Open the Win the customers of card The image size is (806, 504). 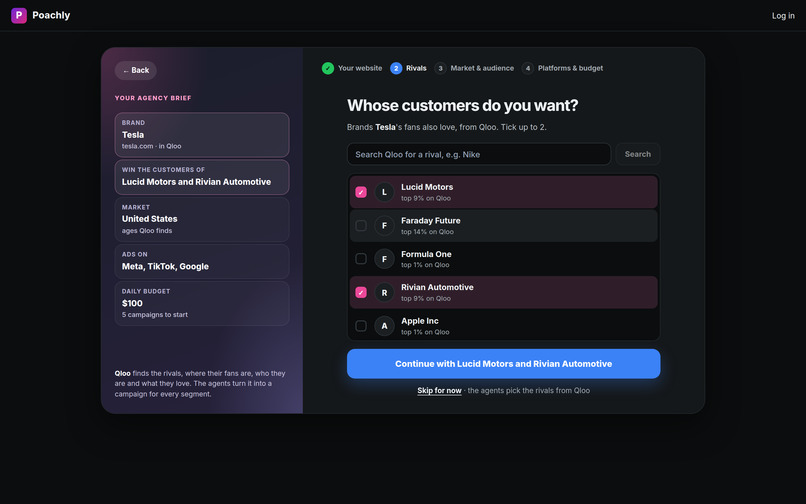click(x=202, y=177)
